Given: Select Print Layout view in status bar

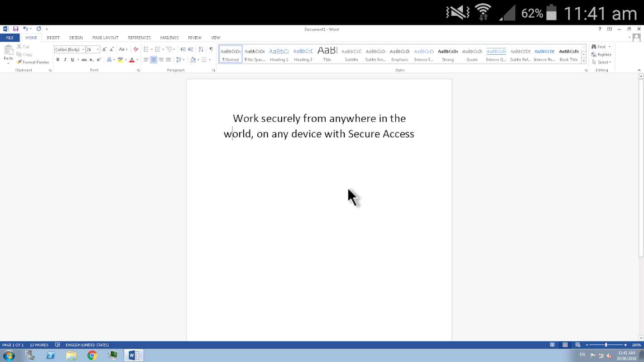Looking at the screenshot, I should coord(565,345).
